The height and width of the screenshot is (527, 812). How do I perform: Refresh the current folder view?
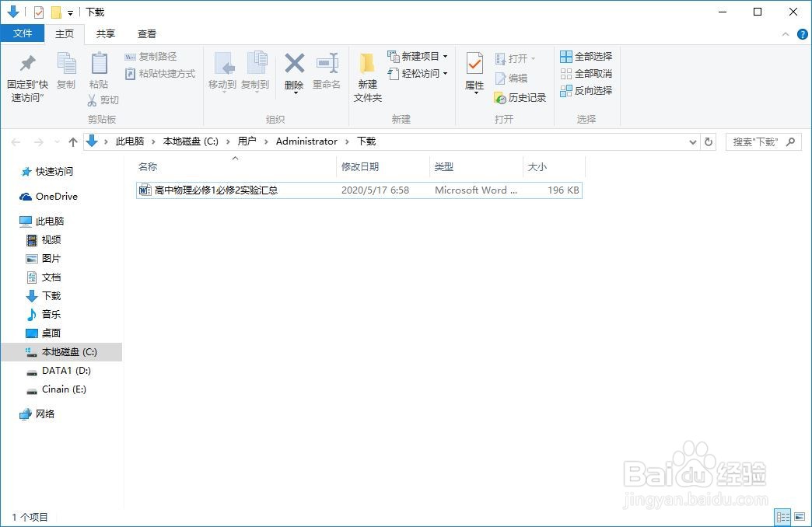709,141
